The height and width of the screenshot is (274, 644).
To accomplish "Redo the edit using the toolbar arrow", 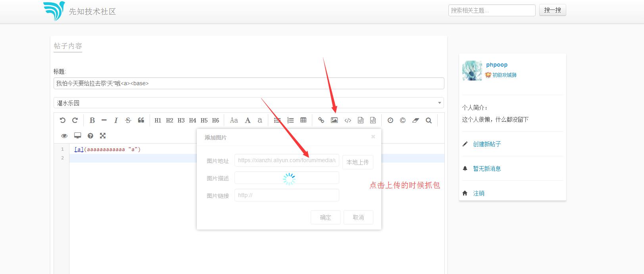I will tap(75, 120).
